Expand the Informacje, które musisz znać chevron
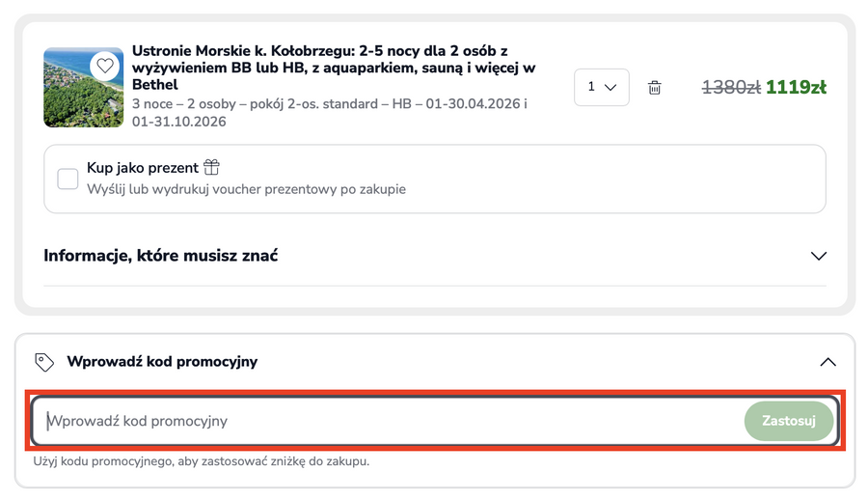This screenshot has height=499, width=868. 819,256
